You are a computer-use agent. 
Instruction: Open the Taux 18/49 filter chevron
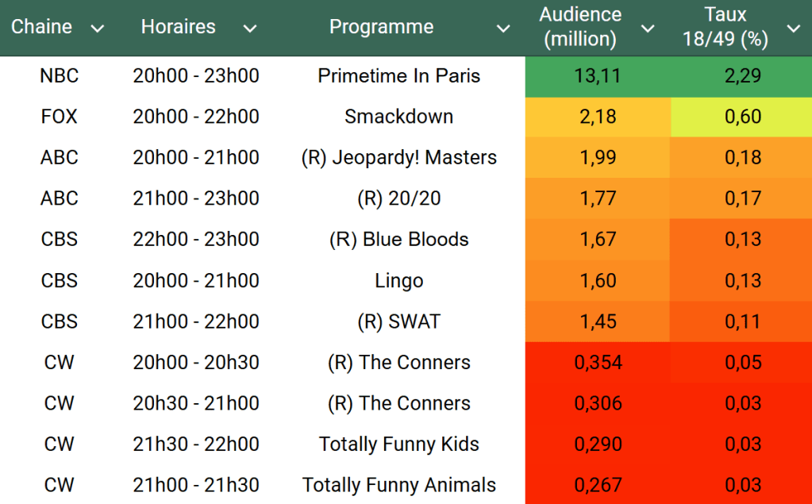point(793,29)
